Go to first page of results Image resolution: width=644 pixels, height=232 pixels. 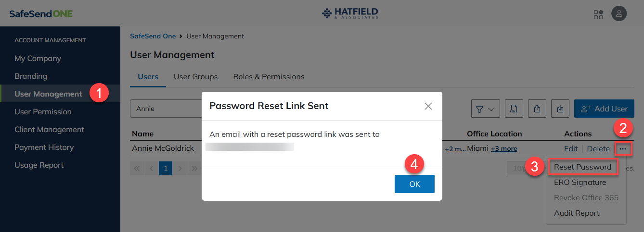tap(137, 169)
